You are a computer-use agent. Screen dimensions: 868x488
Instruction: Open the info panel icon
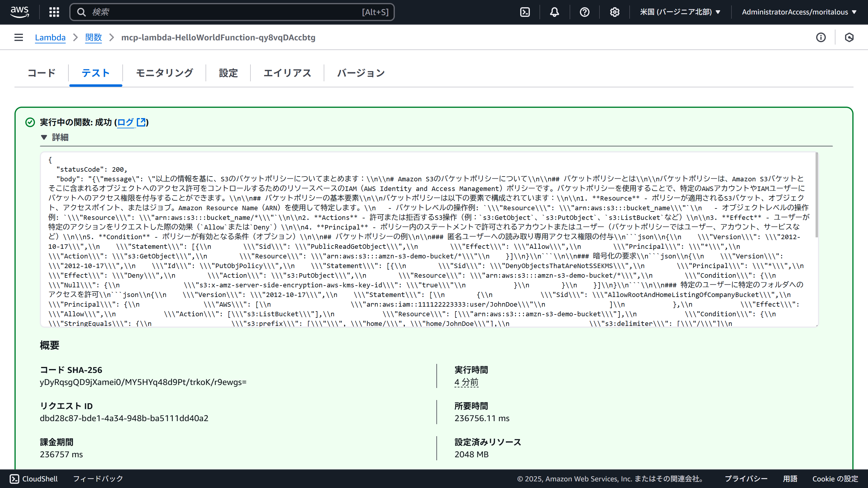pyautogui.click(x=821, y=37)
